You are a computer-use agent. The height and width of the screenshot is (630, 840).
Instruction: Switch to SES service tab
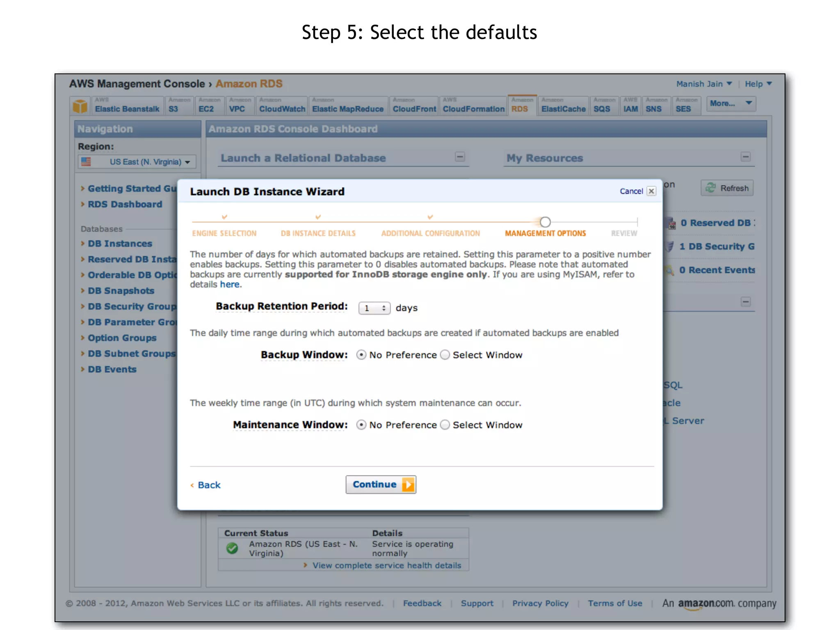click(686, 106)
